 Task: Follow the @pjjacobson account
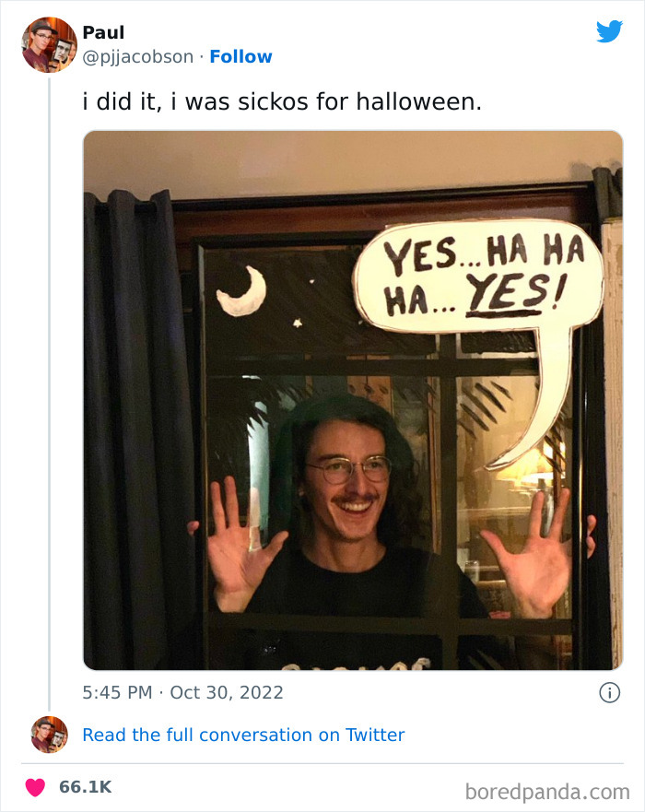pyautogui.click(x=240, y=56)
